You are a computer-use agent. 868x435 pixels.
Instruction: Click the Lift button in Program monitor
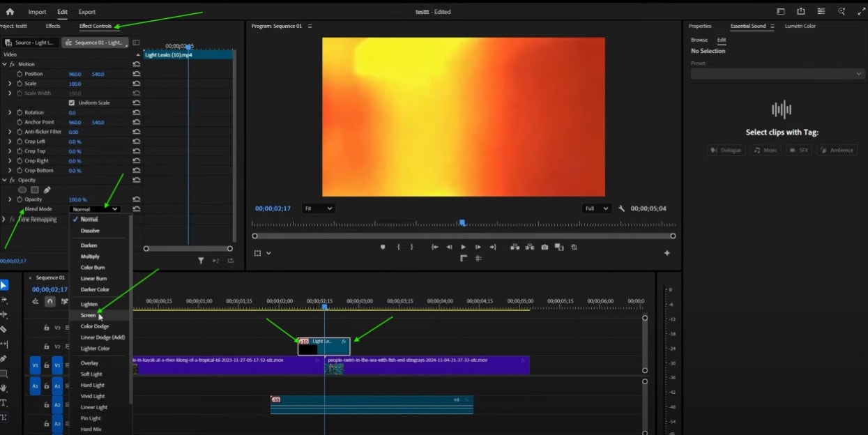click(515, 247)
